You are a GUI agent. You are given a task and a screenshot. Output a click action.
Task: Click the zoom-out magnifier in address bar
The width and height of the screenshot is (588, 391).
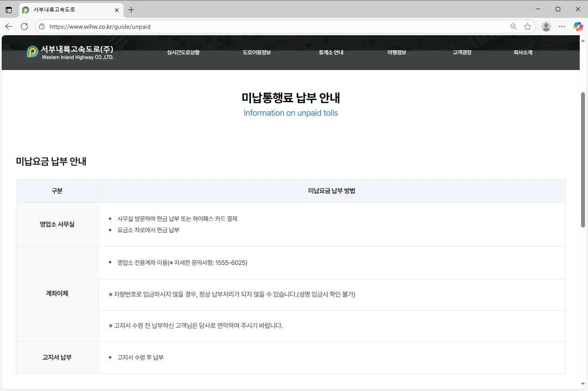pos(514,26)
